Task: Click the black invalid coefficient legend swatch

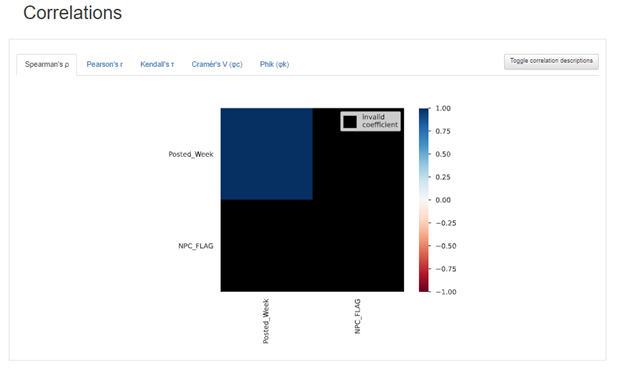Action: coord(350,121)
